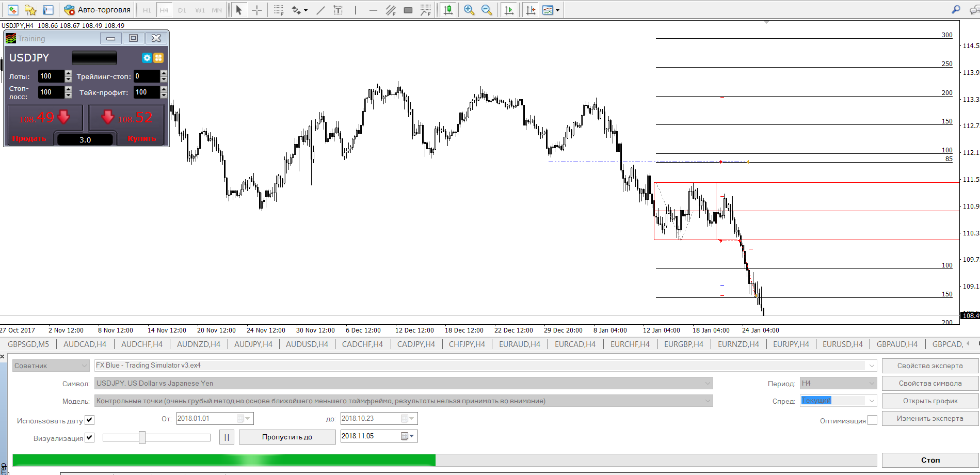Choose the equidistant channel tool

tap(391, 10)
